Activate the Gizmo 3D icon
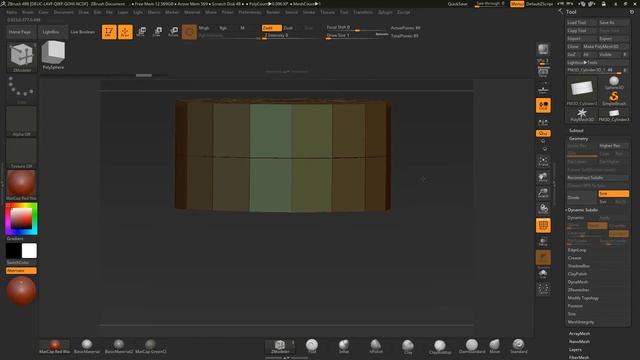This screenshot has height=360, width=640. coord(189,31)
